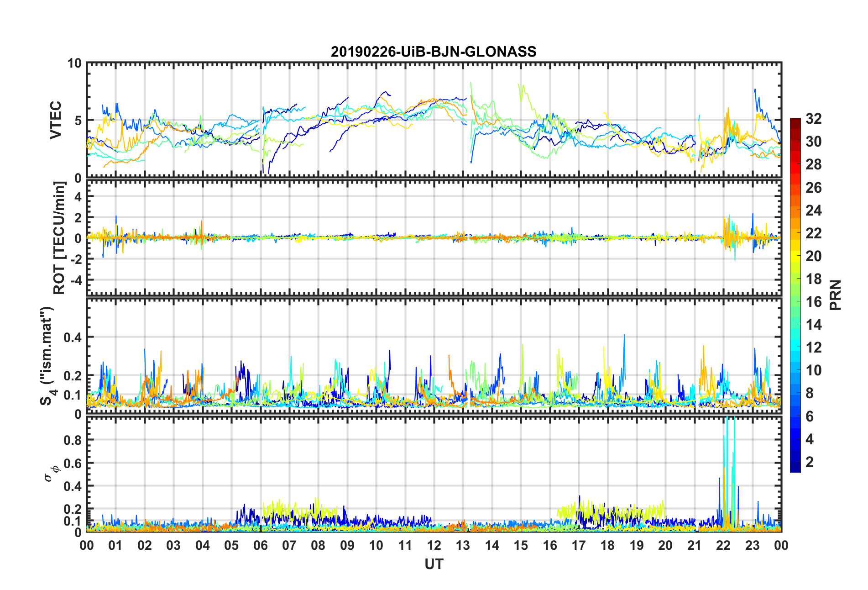This screenshot has width=868, height=590.
Task: Click x-axis tick label 21
Action: (695, 545)
